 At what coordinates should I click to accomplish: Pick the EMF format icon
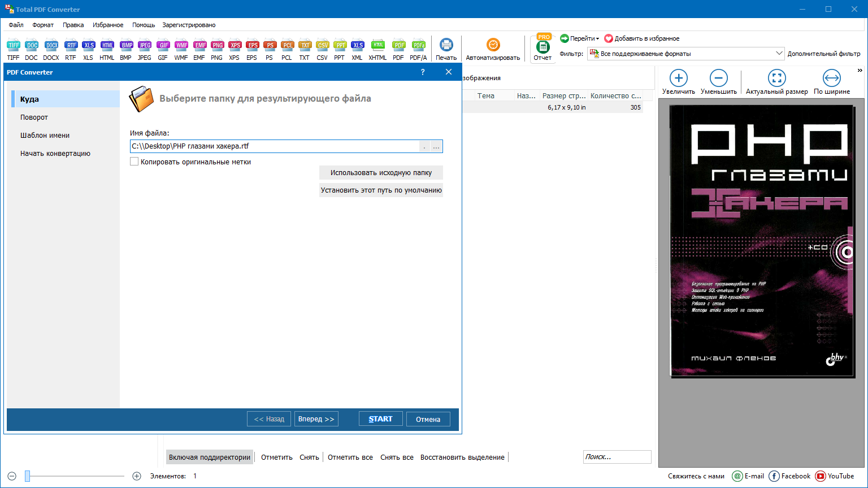pyautogui.click(x=199, y=45)
